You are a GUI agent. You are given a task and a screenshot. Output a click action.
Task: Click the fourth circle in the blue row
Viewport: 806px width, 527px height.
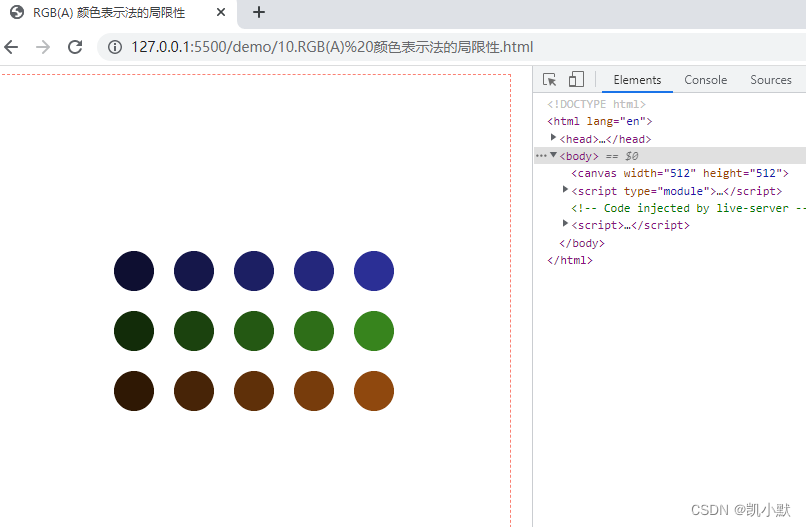(x=314, y=271)
